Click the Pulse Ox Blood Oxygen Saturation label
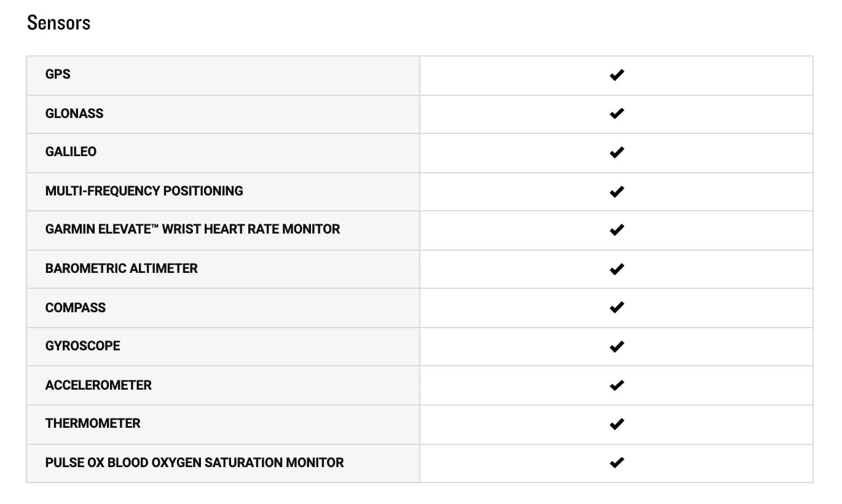This screenshot has height=504, width=842. click(x=194, y=463)
